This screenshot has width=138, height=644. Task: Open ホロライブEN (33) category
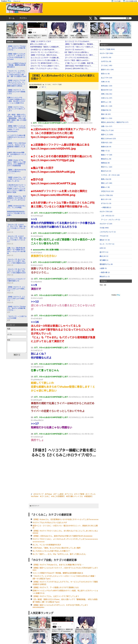(x=106, y=195)
